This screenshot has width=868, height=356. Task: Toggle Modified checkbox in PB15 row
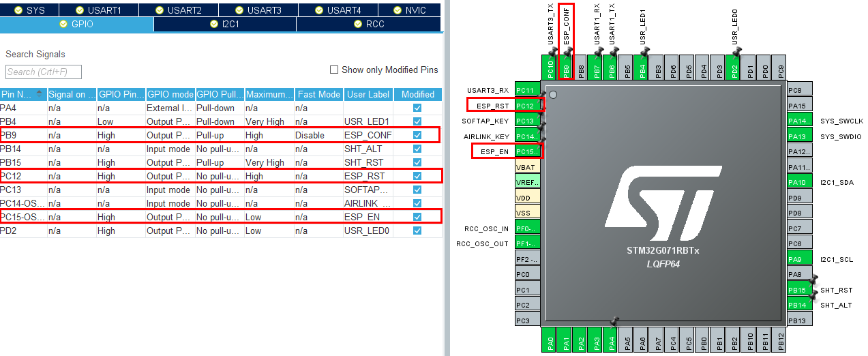pyautogui.click(x=417, y=162)
